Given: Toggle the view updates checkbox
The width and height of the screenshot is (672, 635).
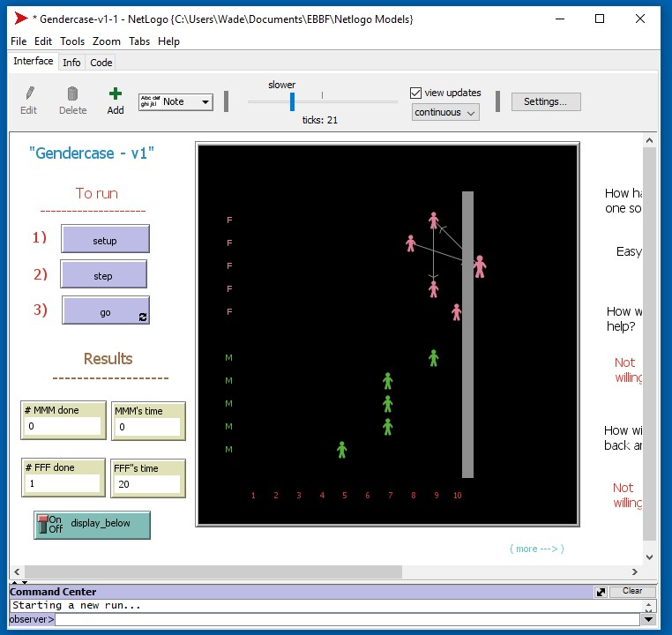Looking at the screenshot, I should tap(416, 93).
